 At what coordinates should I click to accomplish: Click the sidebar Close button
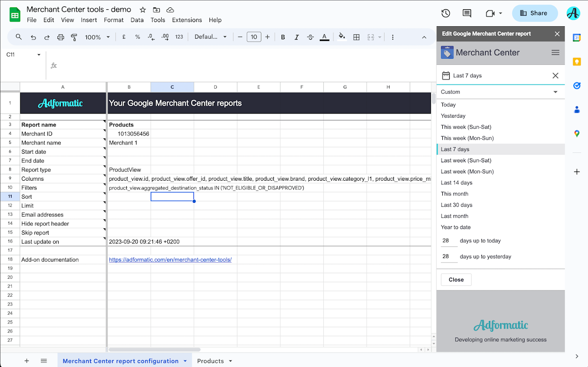[x=456, y=280]
